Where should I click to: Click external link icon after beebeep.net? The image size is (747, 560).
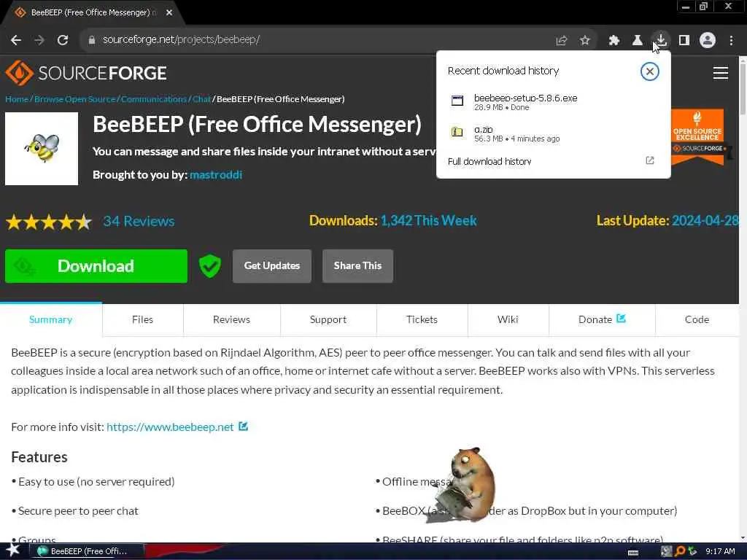click(243, 426)
